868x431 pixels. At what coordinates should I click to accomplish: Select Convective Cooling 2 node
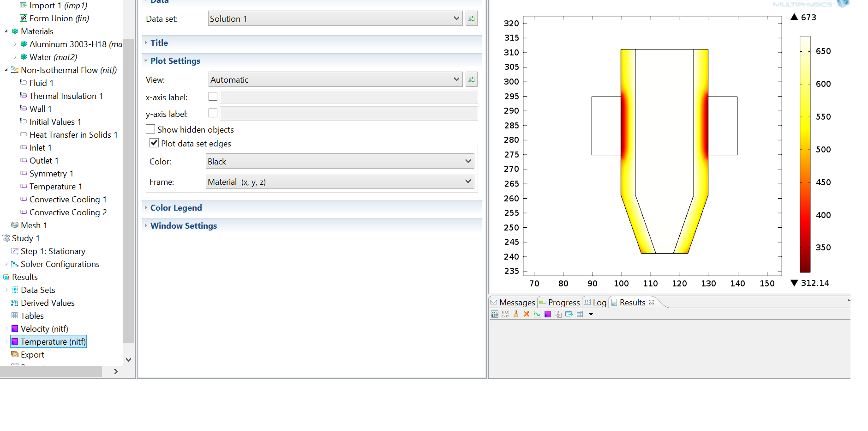(x=68, y=212)
